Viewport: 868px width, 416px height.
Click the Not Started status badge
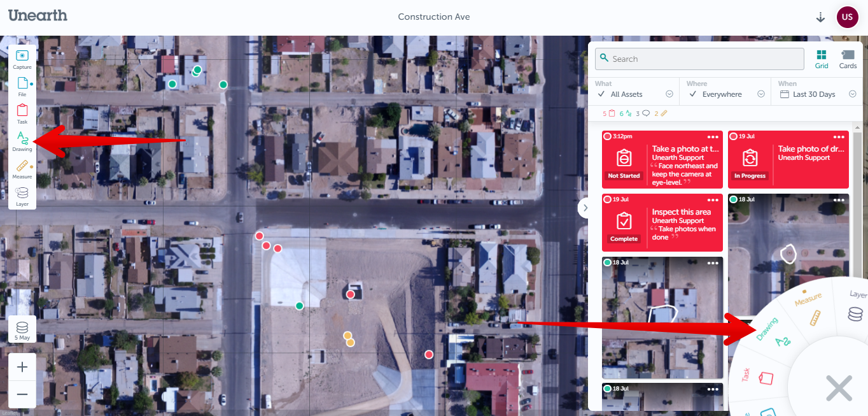(624, 176)
